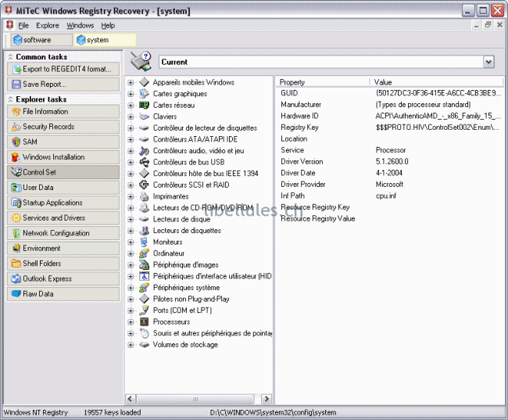Click the hardware help icon beside Current
508x420 pixels.
point(141,61)
